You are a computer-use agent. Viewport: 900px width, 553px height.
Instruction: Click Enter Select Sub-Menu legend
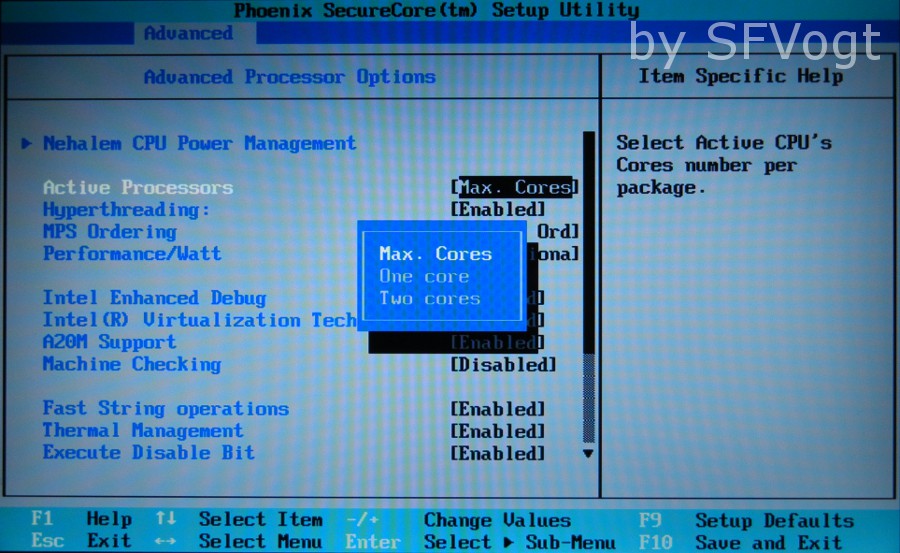pos(481,542)
